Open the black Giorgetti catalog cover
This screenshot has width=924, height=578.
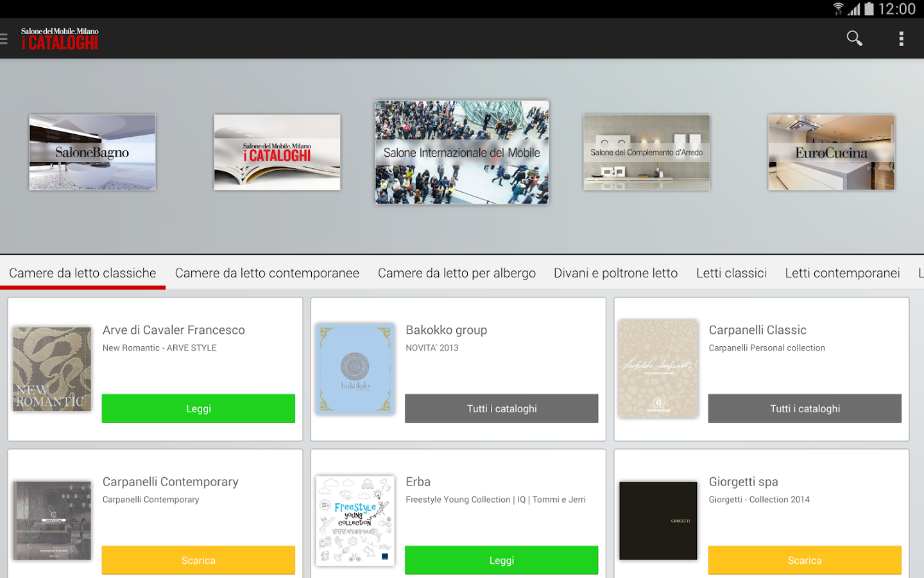[658, 521]
